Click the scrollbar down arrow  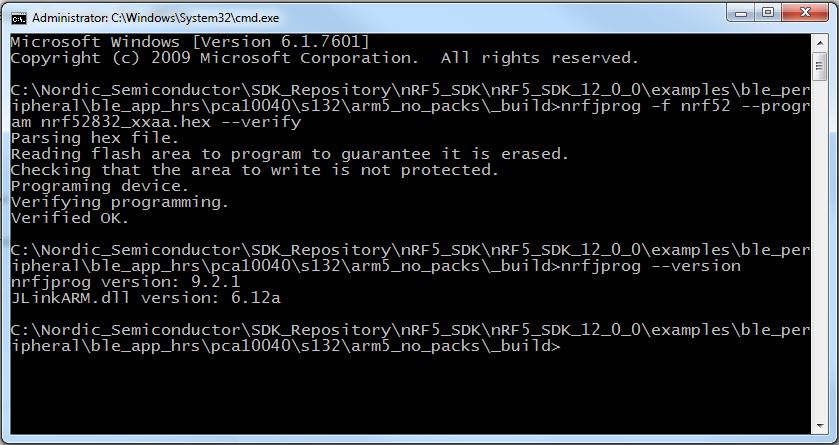(x=820, y=426)
